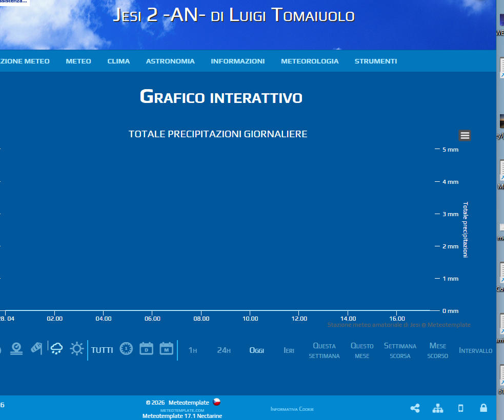Select the rain cloud precipitation icon
Image resolution: width=504 pixels, height=420 pixels.
[x=56, y=349]
